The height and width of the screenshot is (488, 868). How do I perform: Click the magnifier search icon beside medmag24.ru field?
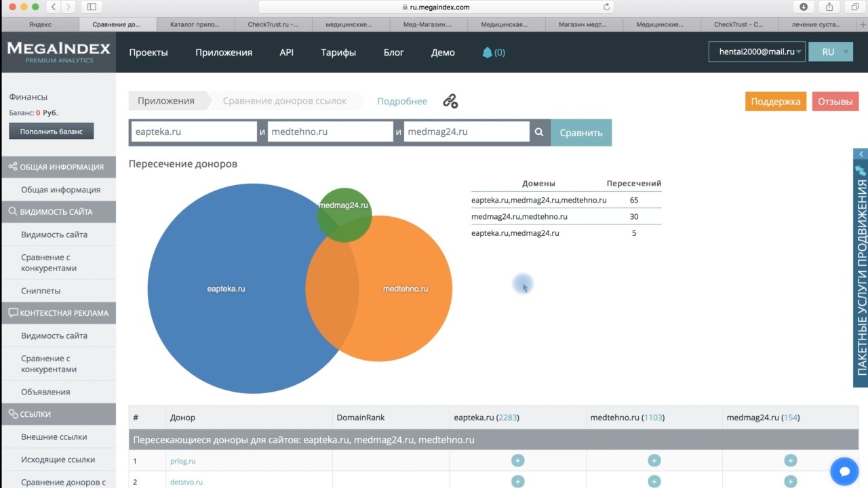coord(539,133)
